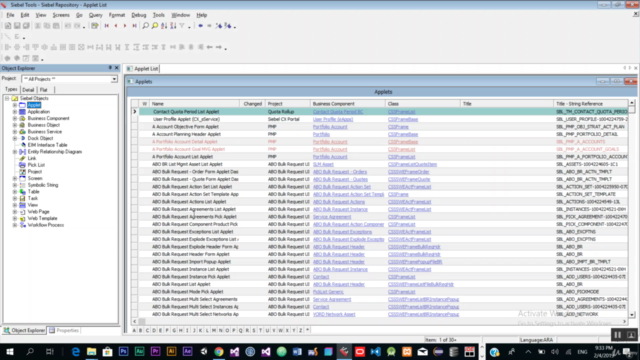
Task: Select the EIM Interface Table tree item
Action: 47,145
